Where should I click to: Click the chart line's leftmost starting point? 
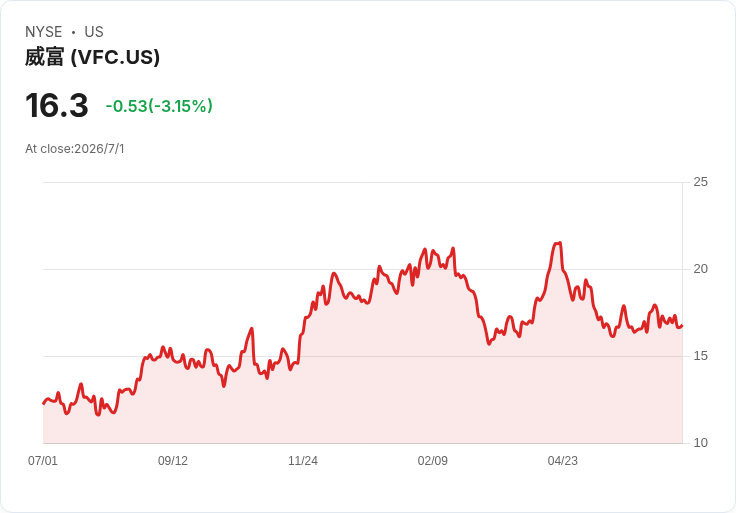click(x=44, y=403)
